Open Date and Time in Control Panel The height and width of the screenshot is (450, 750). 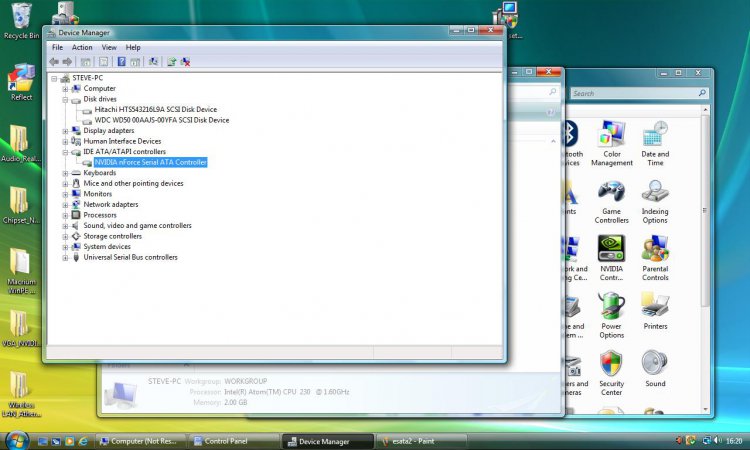(x=655, y=143)
